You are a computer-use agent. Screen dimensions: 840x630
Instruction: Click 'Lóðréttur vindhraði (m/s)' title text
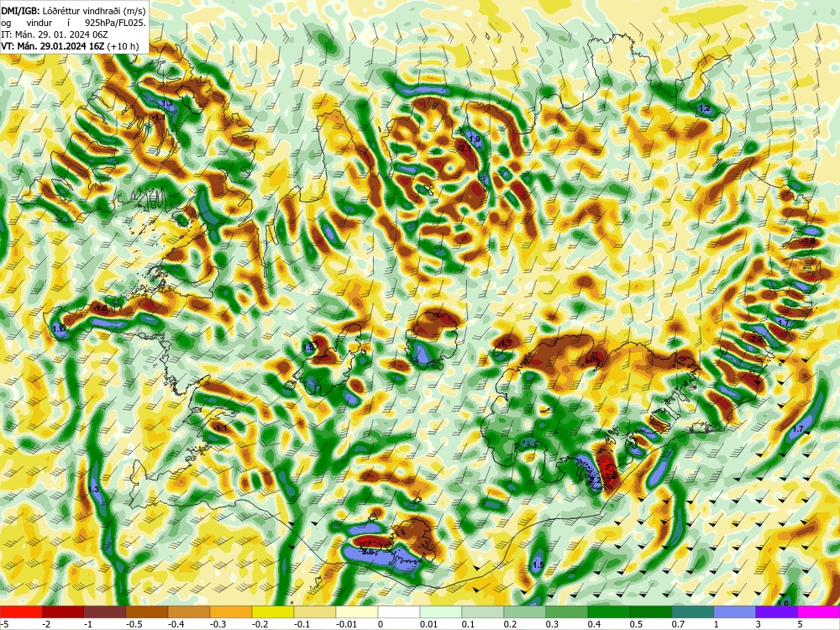(x=94, y=11)
